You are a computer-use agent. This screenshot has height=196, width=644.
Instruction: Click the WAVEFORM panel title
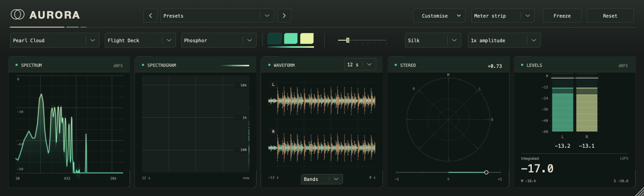point(284,65)
